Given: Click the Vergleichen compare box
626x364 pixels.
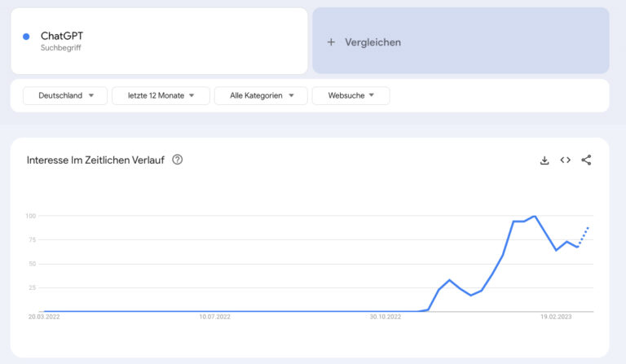Looking at the screenshot, I should tap(461, 41).
